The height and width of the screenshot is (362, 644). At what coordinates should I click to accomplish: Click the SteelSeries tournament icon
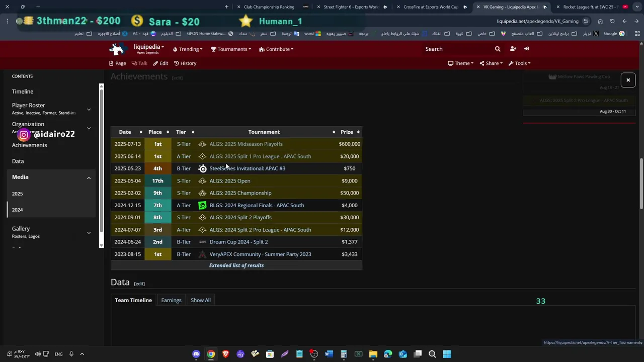(202, 168)
